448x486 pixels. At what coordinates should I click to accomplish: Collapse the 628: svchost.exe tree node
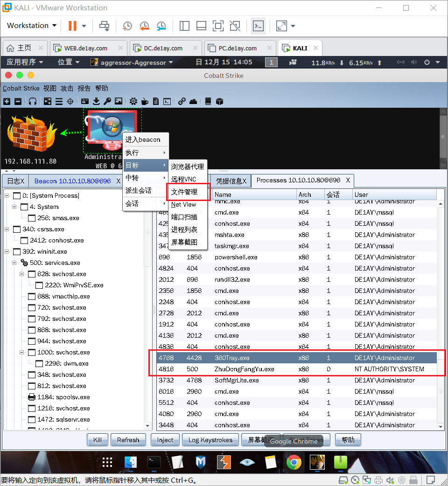[22, 274]
